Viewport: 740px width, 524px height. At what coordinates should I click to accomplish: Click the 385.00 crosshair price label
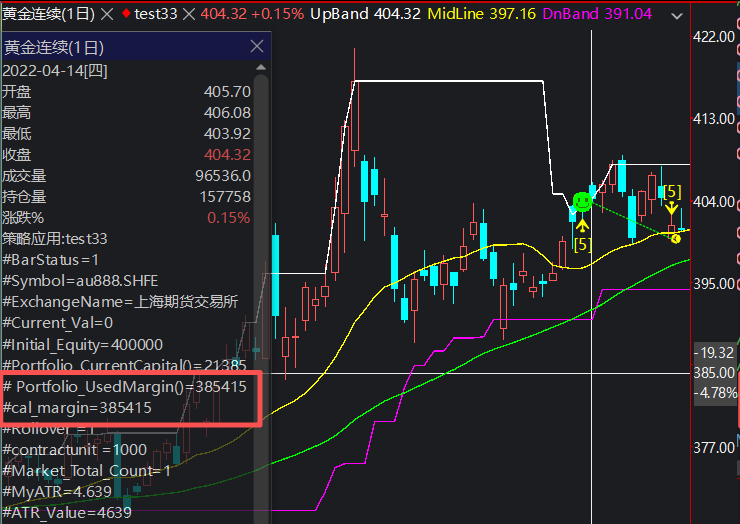[714, 372]
